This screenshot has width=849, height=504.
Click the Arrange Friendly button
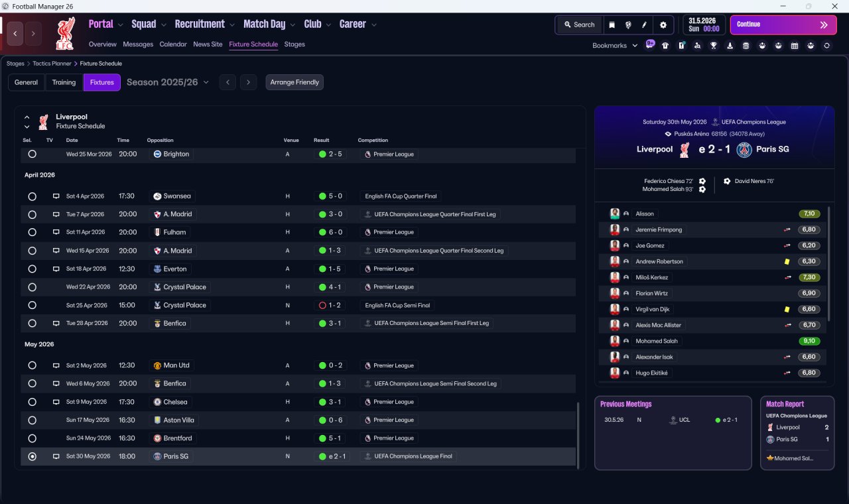(294, 82)
